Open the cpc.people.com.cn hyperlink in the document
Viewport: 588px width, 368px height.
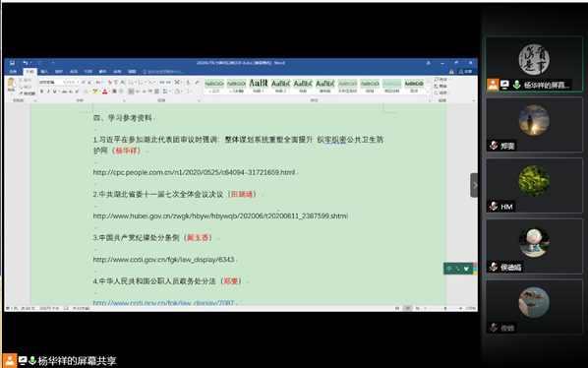pyautogui.click(x=194, y=172)
